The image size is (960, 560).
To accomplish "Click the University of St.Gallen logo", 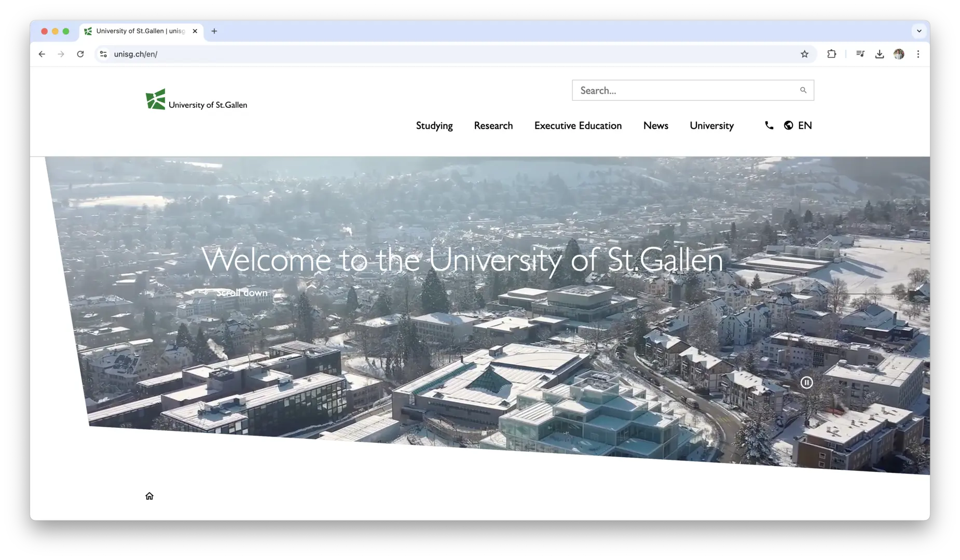I will pyautogui.click(x=196, y=100).
